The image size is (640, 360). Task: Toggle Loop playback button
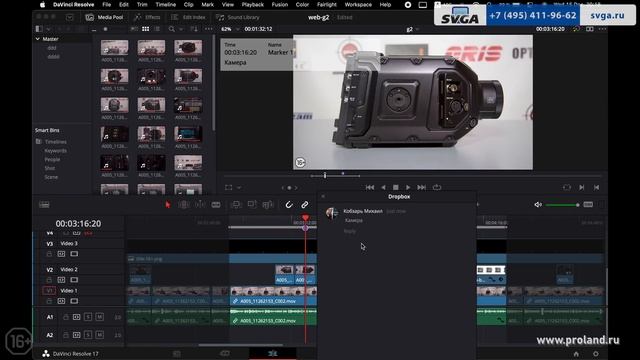pos(437,187)
